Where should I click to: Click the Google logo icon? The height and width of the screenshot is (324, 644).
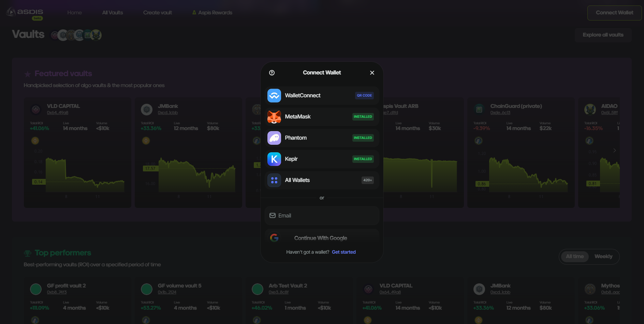pos(274,238)
